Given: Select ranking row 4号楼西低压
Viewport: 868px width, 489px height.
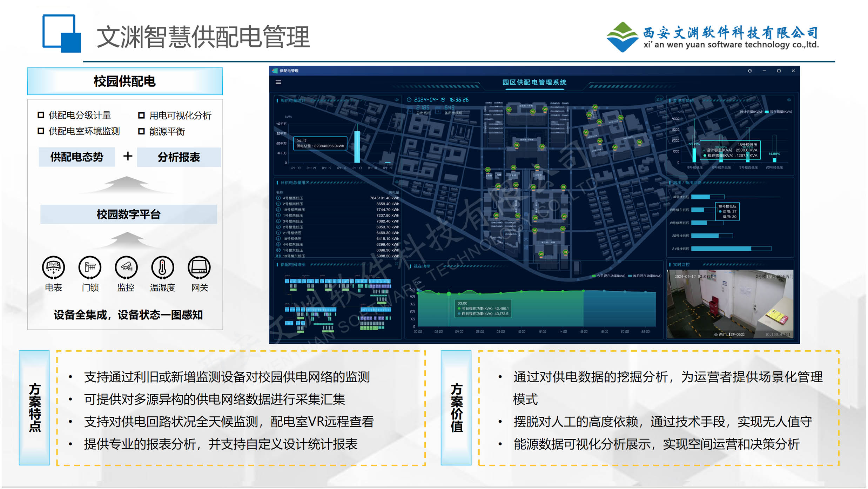Looking at the screenshot, I should 337,198.
